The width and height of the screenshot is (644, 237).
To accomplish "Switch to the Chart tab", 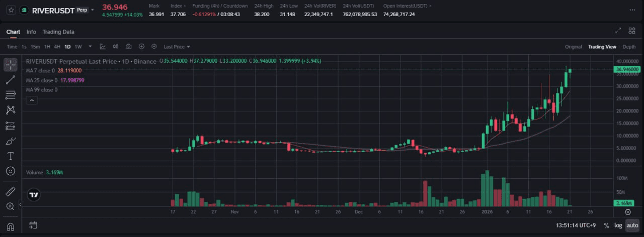I will [x=13, y=32].
